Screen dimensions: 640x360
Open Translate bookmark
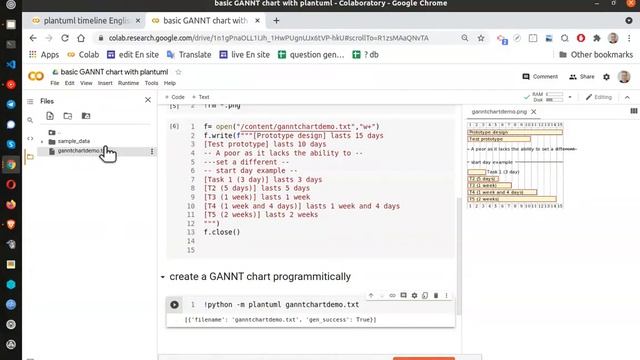tap(189, 55)
